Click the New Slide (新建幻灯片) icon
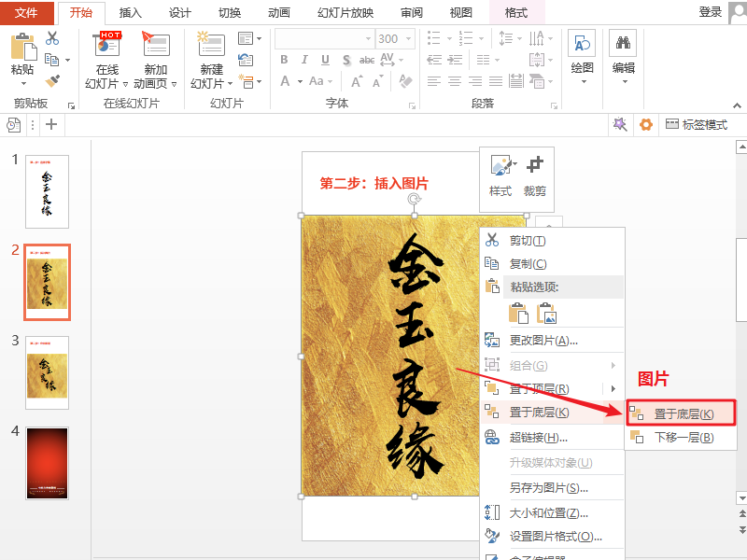 pyautogui.click(x=211, y=45)
